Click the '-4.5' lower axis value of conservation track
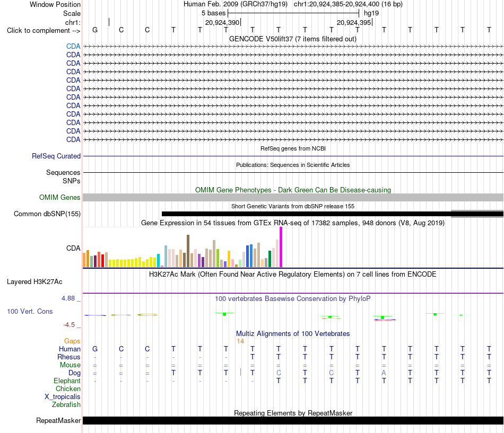This screenshot has width=504, height=433. click(69, 325)
